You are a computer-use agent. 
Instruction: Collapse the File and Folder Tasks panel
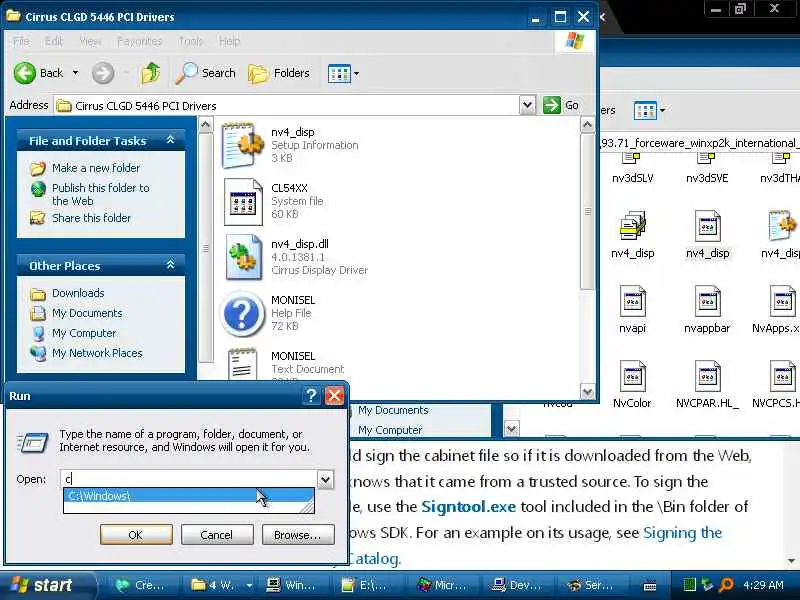coord(170,140)
